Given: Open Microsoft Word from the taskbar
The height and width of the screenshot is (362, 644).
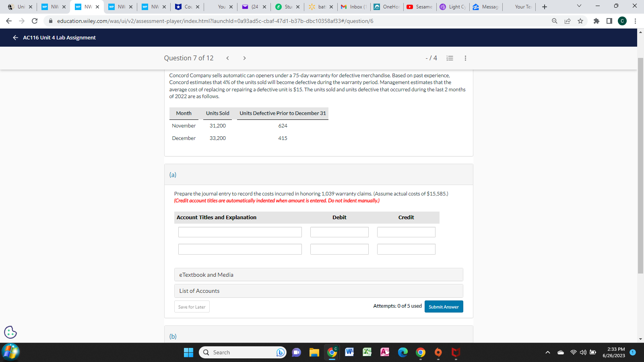Looking at the screenshot, I should point(349,352).
